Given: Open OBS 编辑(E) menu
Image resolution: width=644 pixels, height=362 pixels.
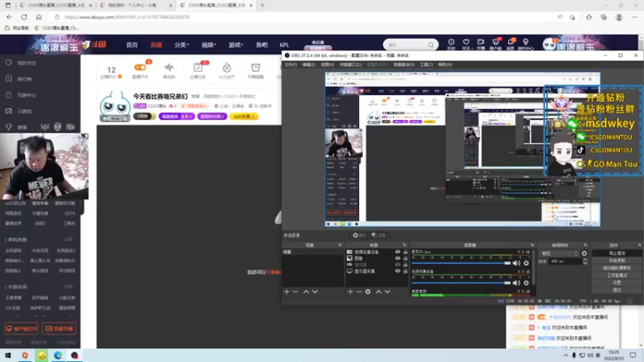Looking at the screenshot, I should [309, 64].
